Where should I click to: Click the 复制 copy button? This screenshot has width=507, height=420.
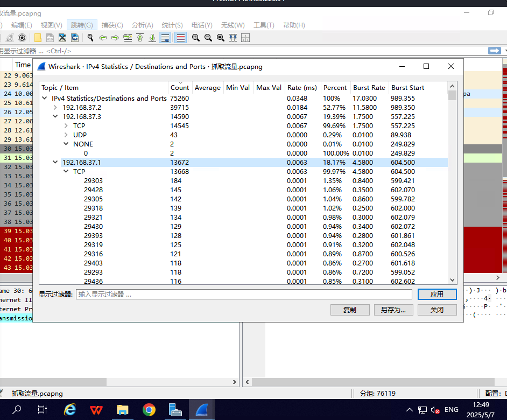pos(350,310)
